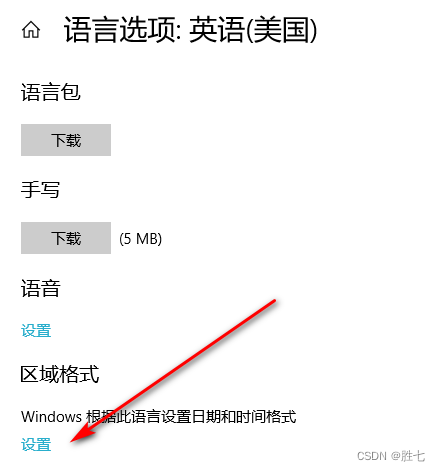The height and width of the screenshot is (471, 440).
Task: Go to the Settings home page icon
Action: [x=31, y=30]
